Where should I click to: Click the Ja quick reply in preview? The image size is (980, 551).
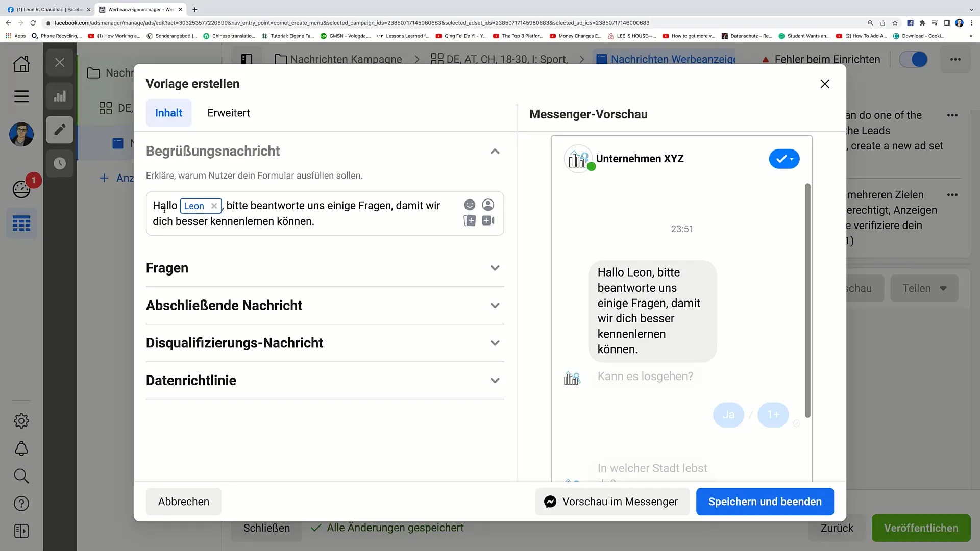click(728, 415)
